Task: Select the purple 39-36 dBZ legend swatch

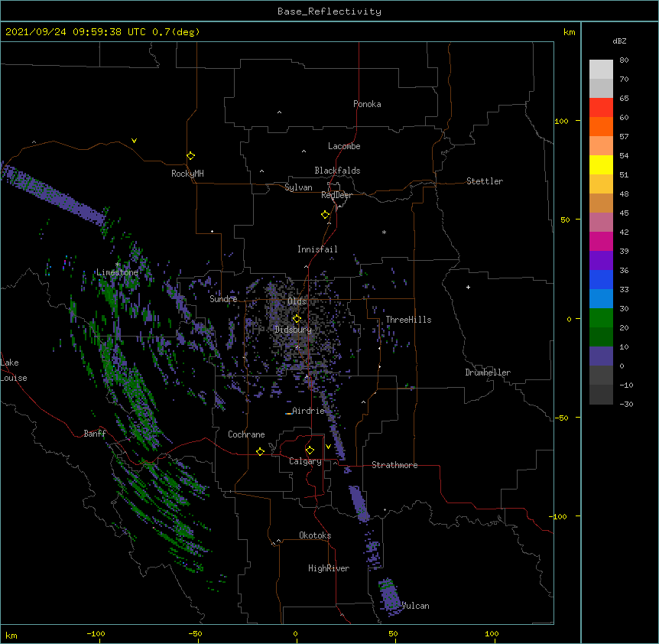Action: pyautogui.click(x=601, y=261)
